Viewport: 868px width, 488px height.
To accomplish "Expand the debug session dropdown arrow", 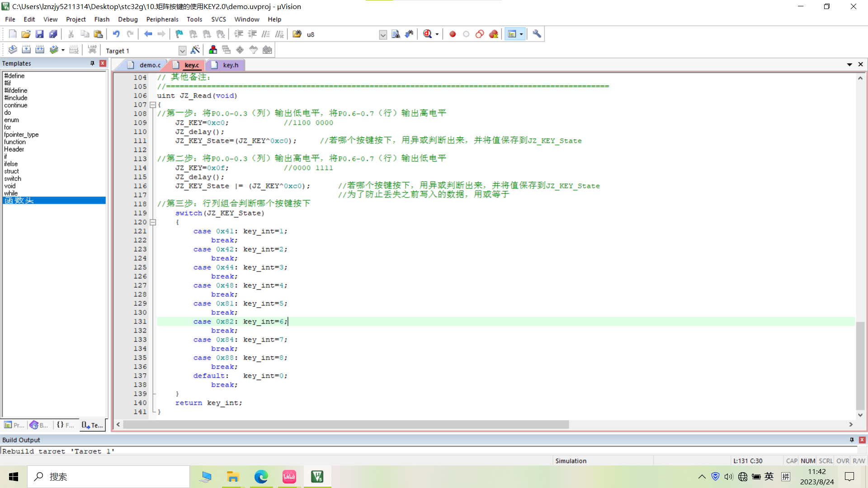I will (437, 34).
